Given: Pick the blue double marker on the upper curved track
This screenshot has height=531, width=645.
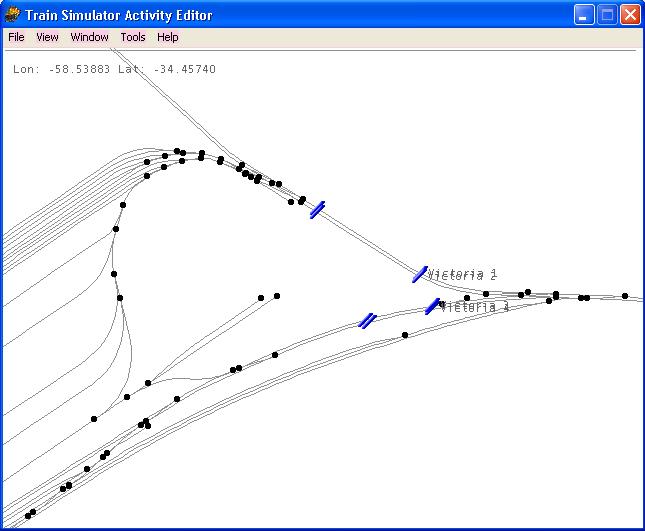Looking at the screenshot, I should [317, 209].
